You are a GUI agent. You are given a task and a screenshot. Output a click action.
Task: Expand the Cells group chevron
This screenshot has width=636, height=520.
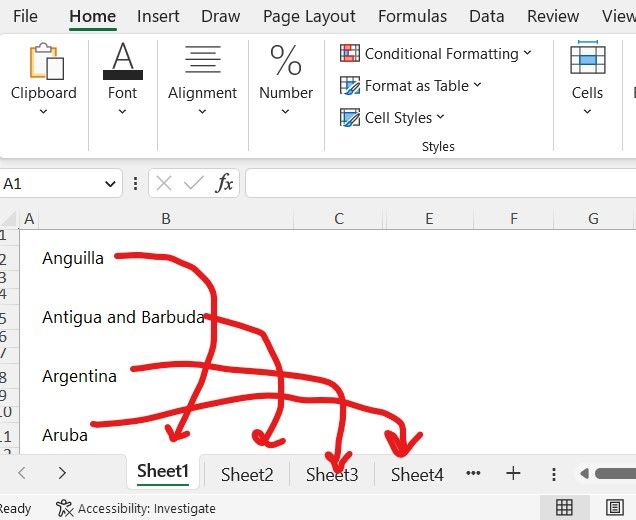pos(587,112)
